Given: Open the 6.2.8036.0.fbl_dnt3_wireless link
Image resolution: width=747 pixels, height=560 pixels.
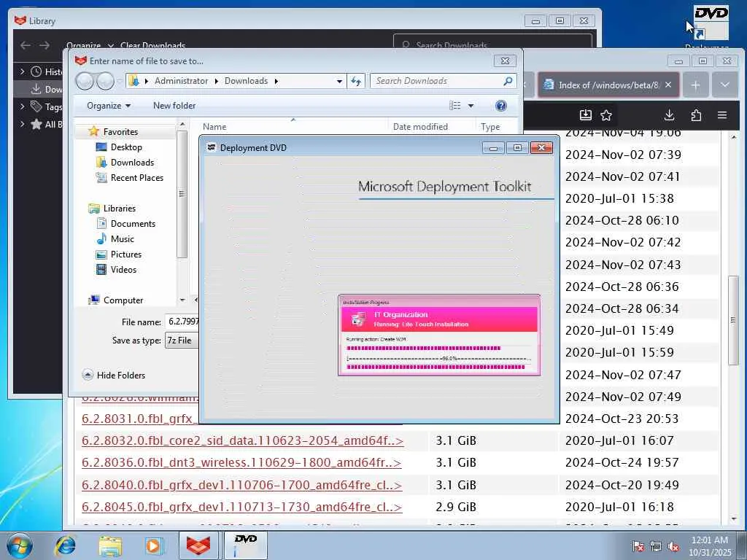Looking at the screenshot, I should pyautogui.click(x=241, y=462).
